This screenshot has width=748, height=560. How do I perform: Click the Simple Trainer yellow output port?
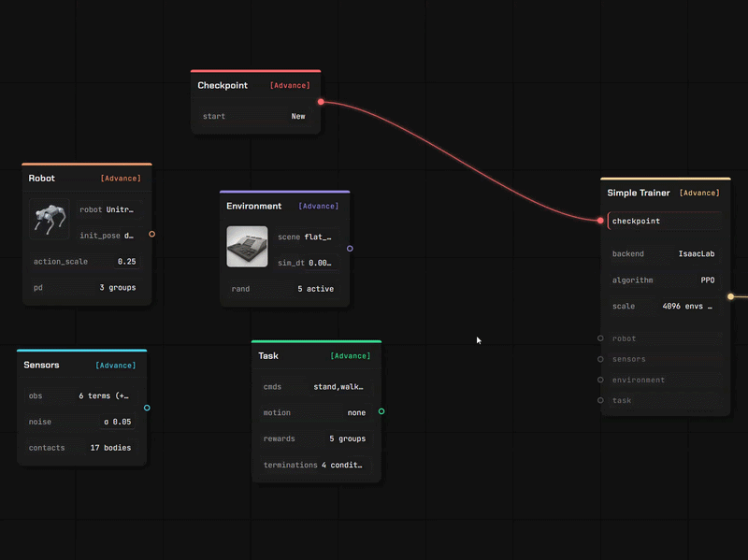[x=730, y=296]
